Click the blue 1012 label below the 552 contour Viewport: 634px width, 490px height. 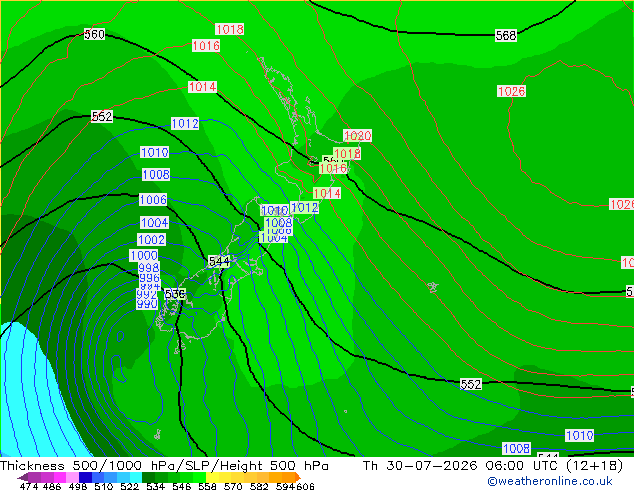coord(185,124)
